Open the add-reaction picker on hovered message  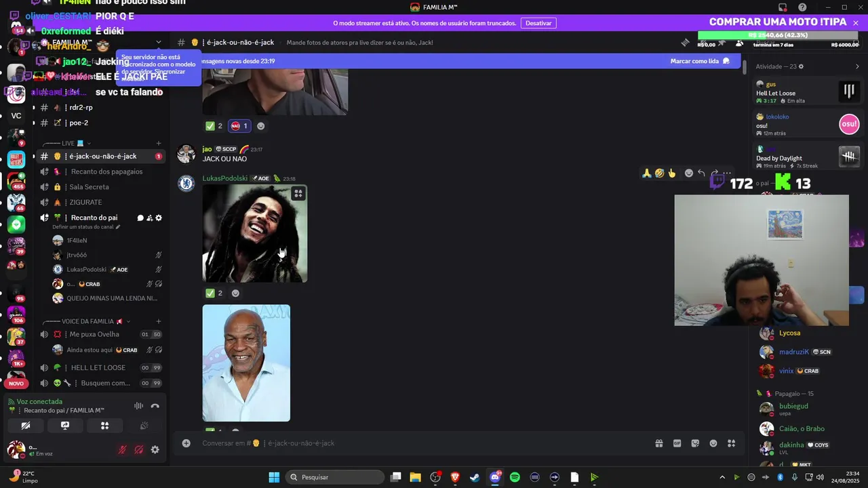coord(689,174)
